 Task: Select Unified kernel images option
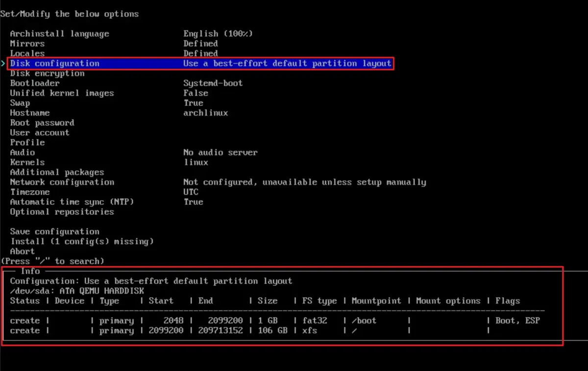tap(62, 93)
